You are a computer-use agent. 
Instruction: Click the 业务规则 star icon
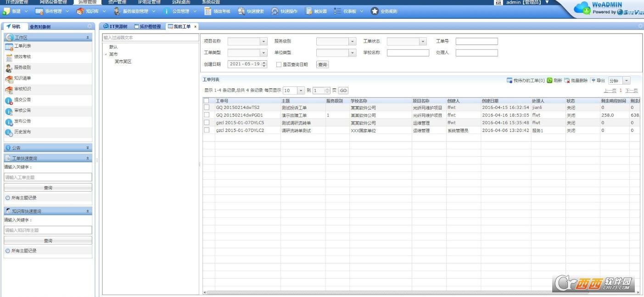(375, 11)
